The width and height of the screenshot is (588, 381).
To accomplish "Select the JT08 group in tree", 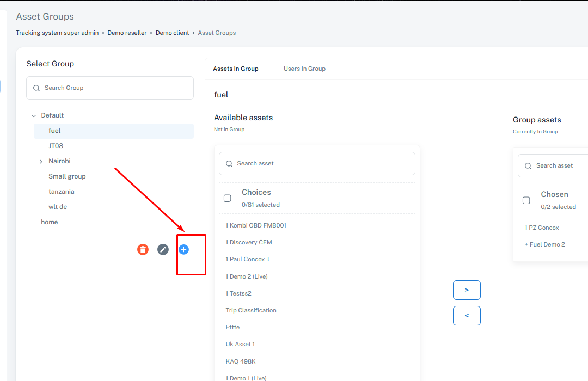I will 56,146.
